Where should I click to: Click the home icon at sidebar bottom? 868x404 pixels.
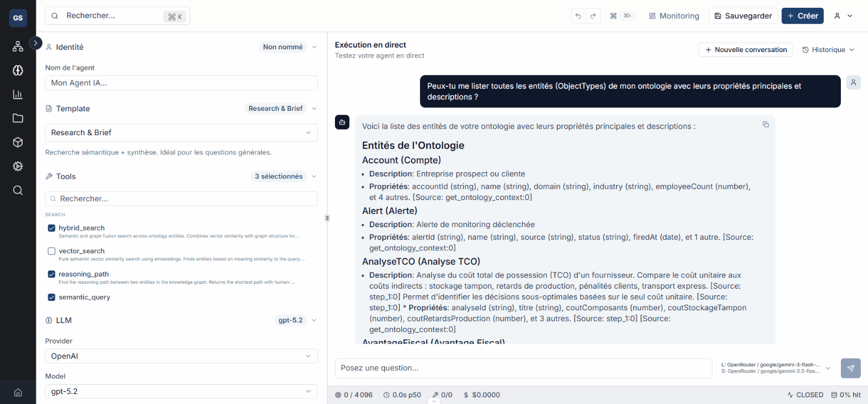pos(18,392)
